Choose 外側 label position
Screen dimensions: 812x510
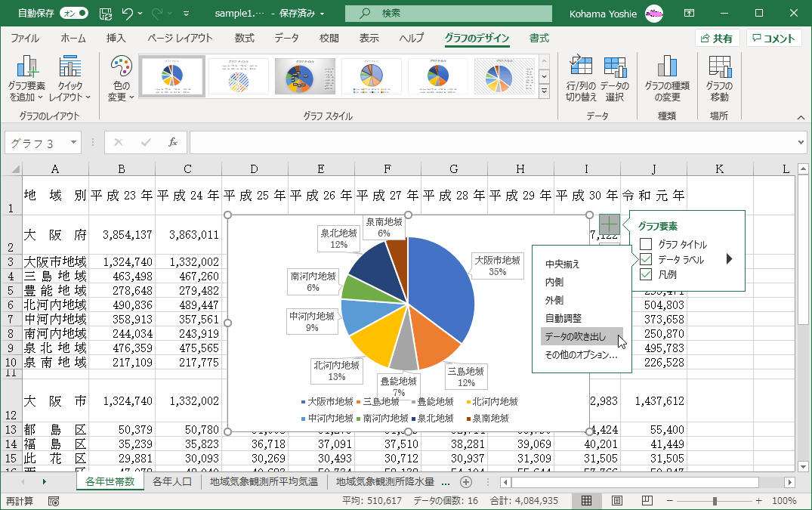[554, 300]
